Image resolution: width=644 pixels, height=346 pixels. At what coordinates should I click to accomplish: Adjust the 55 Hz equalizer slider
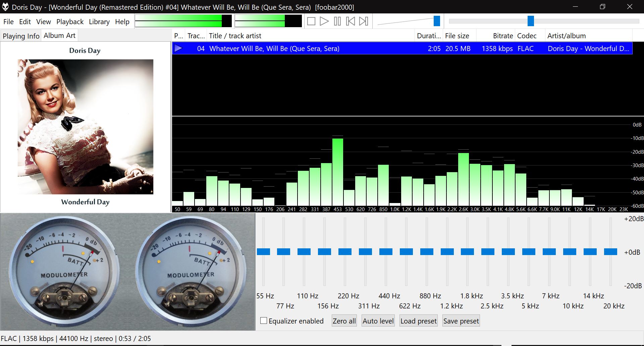click(263, 252)
